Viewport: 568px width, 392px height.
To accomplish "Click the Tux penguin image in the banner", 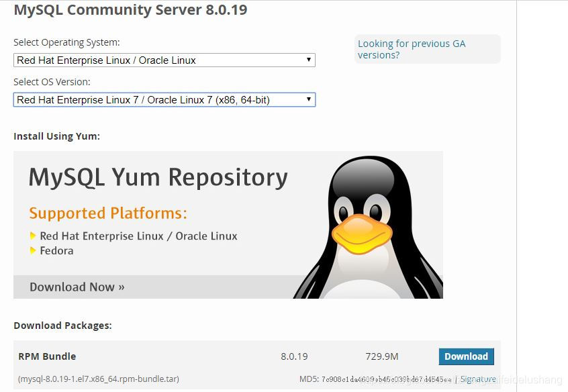I will [x=368, y=228].
